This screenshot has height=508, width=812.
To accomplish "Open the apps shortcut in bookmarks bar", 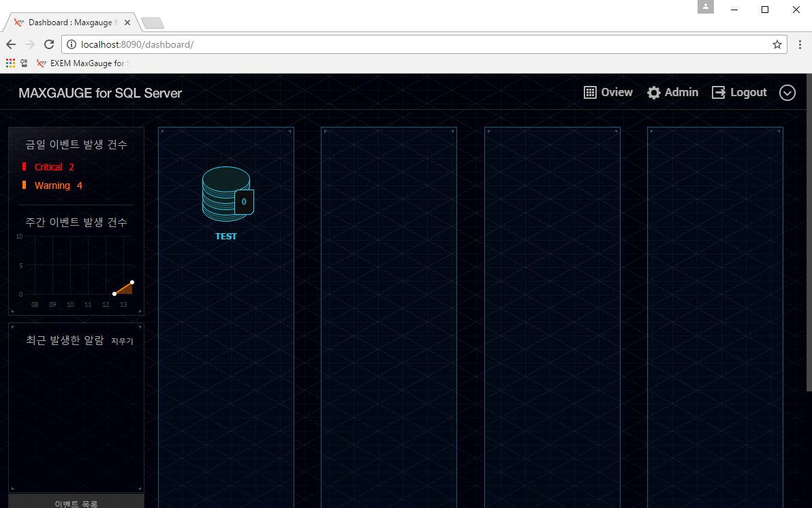I will point(16,63).
